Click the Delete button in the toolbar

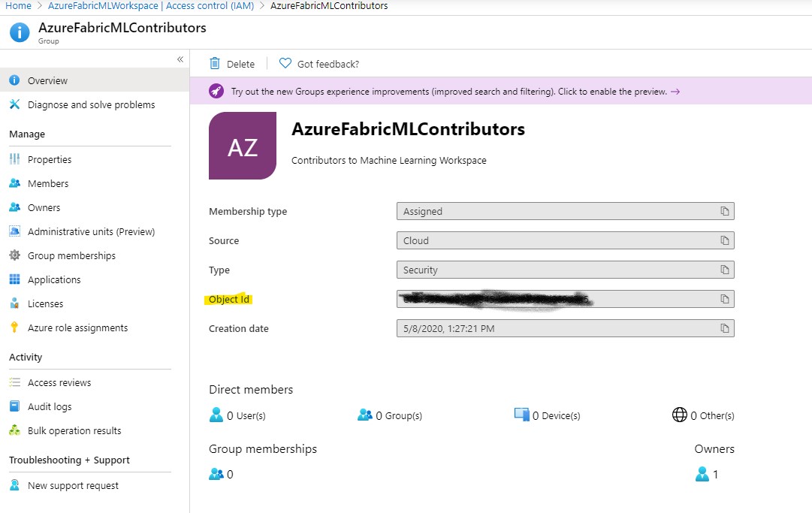(x=231, y=64)
